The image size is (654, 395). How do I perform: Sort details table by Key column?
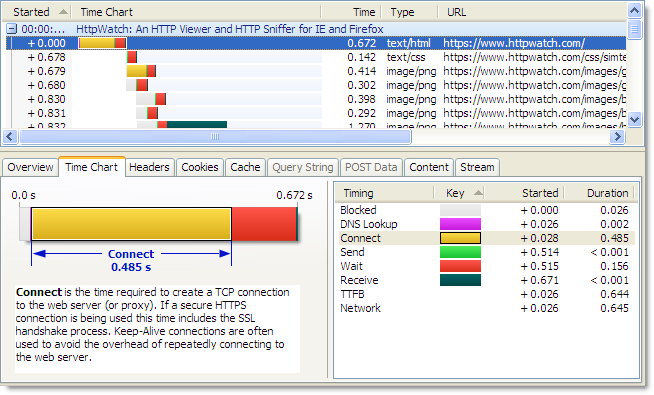460,193
